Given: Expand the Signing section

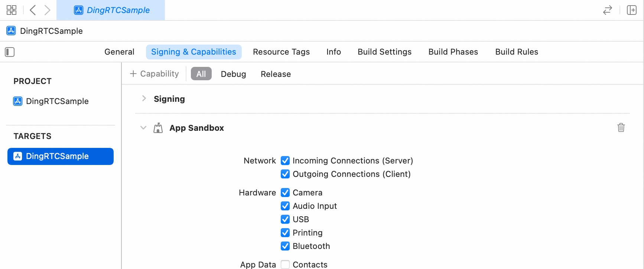Looking at the screenshot, I should click(x=144, y=98).
